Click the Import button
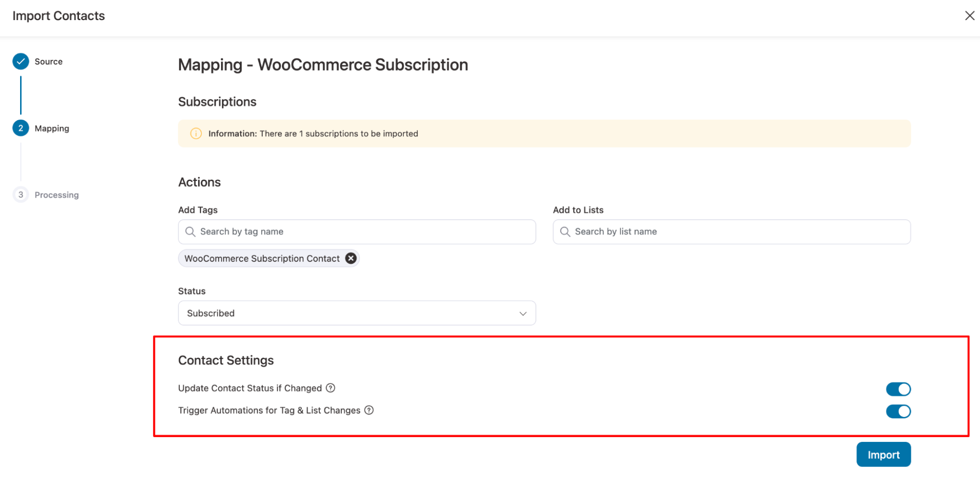 tap(883, 454)
